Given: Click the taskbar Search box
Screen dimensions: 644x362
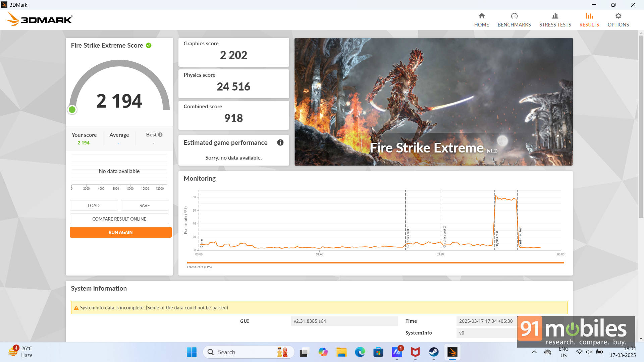Looking at the screenshot, I should coord(248,352).
